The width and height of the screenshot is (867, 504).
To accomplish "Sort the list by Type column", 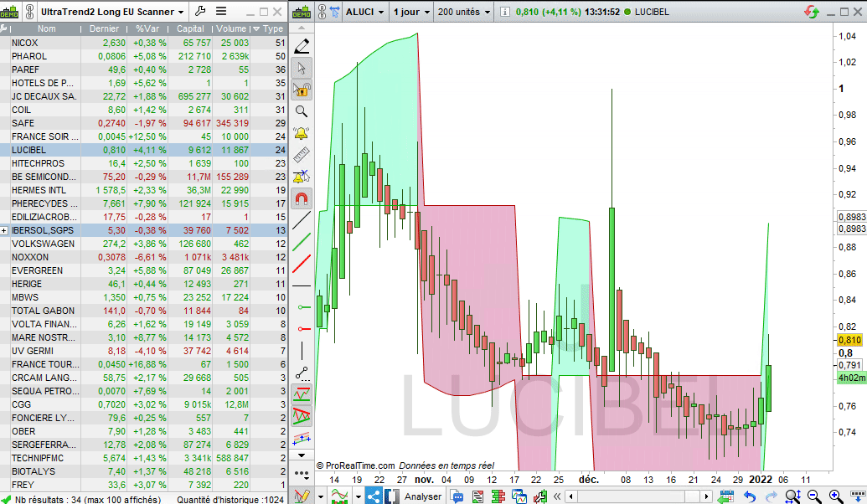I will [269, 28].
